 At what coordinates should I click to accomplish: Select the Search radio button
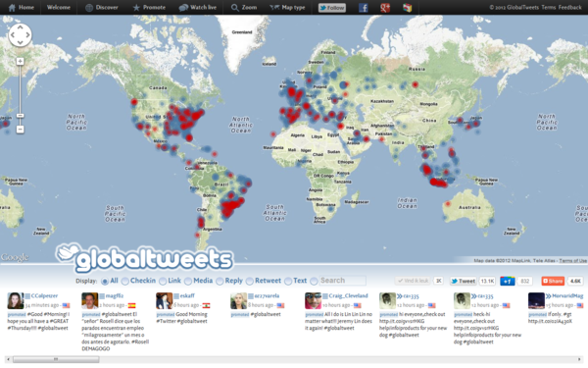314,281
